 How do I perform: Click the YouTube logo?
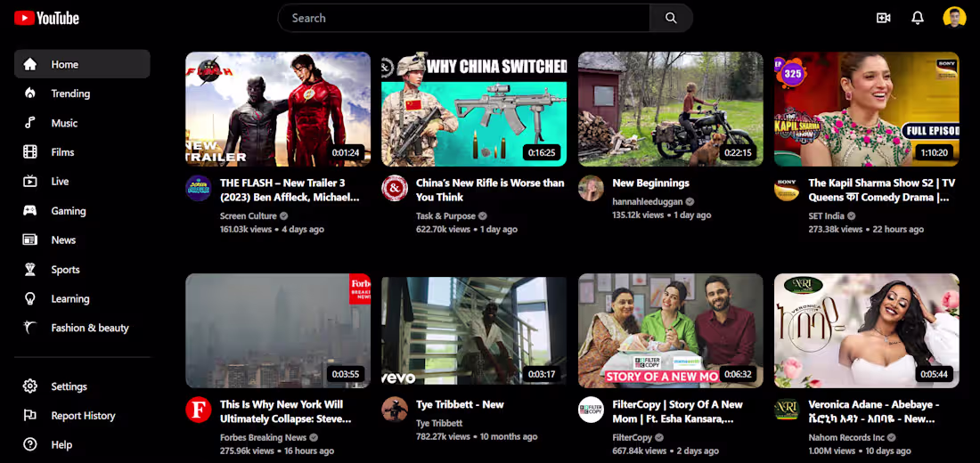click(47, 18)
